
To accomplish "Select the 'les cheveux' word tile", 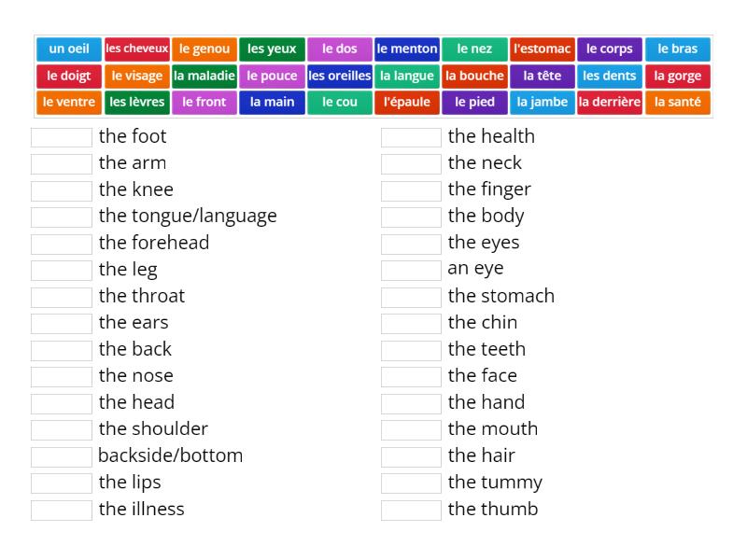I will pyautogui.click(x=137, y=49).
